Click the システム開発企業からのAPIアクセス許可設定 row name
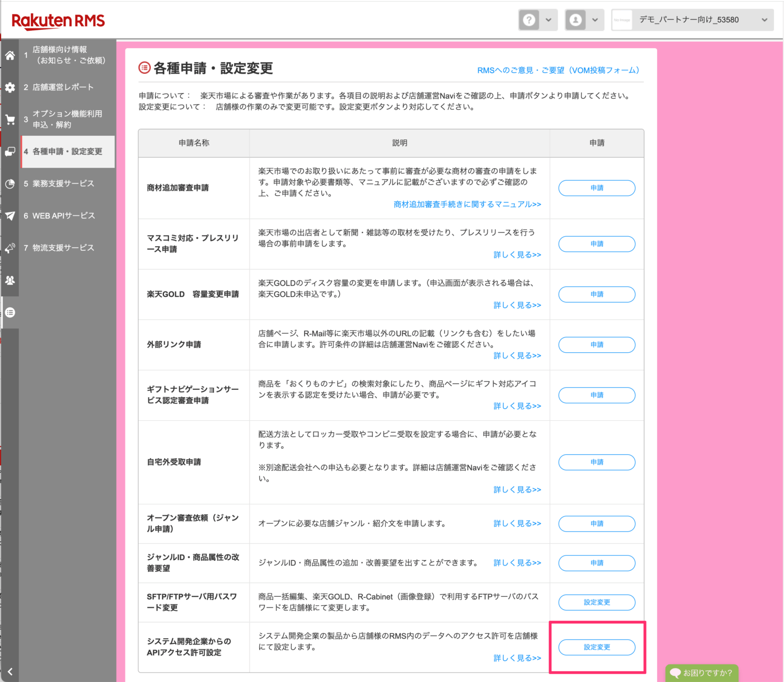 pos(189,647)
